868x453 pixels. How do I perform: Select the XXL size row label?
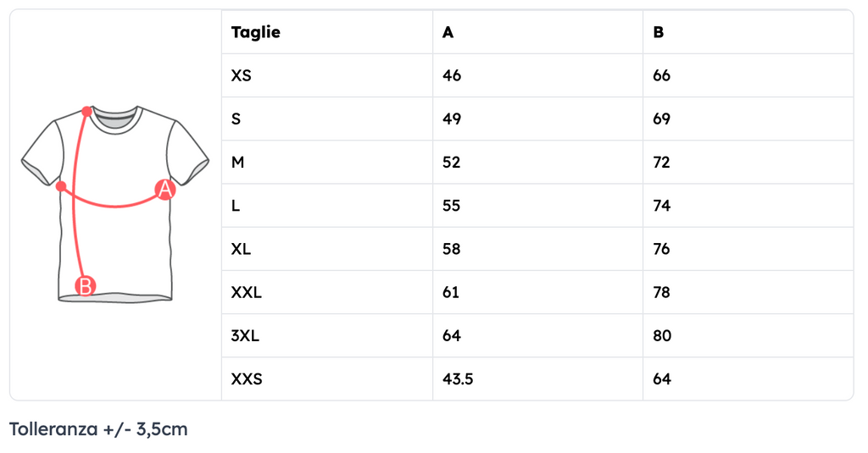click(247, 292)
